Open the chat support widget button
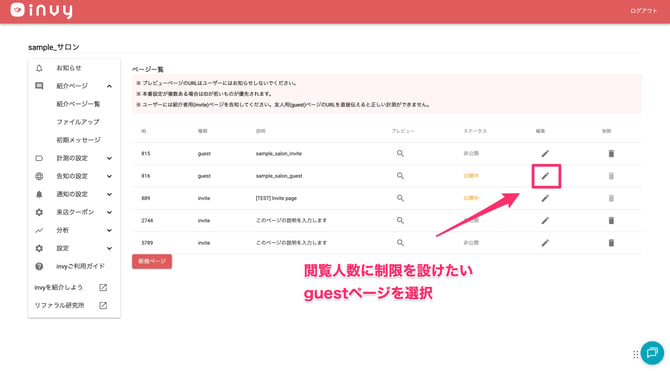This screenshot has width=670, height=371. point(652,353)
